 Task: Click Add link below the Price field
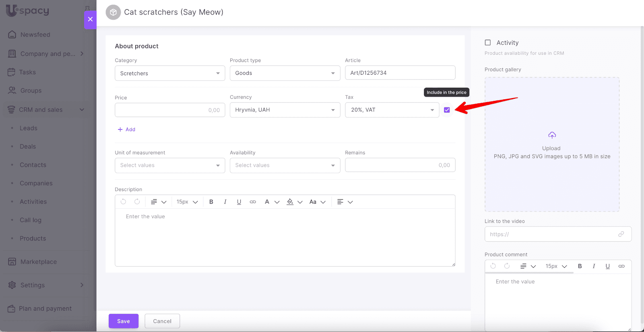[x=126, y=129]
